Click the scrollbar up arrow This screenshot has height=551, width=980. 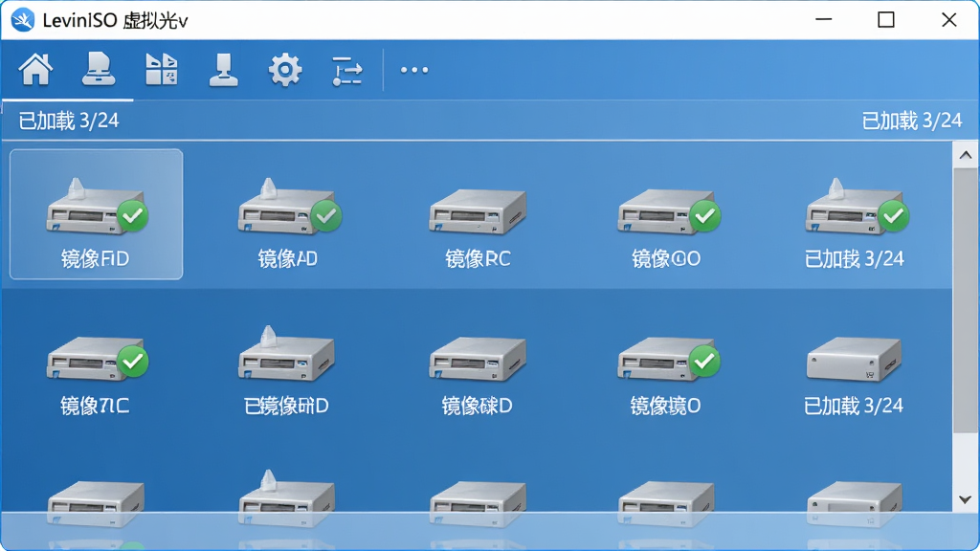click(x=966, y=155)
